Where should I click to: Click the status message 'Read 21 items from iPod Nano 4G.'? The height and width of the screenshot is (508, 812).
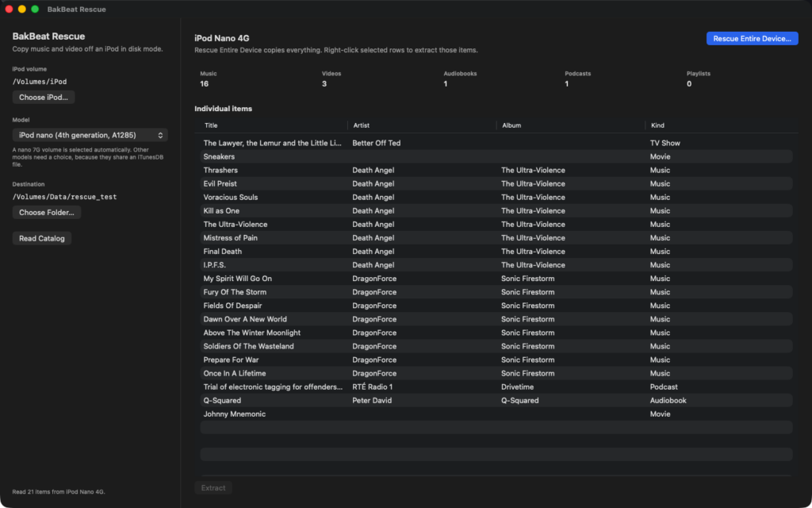[59, 492]
